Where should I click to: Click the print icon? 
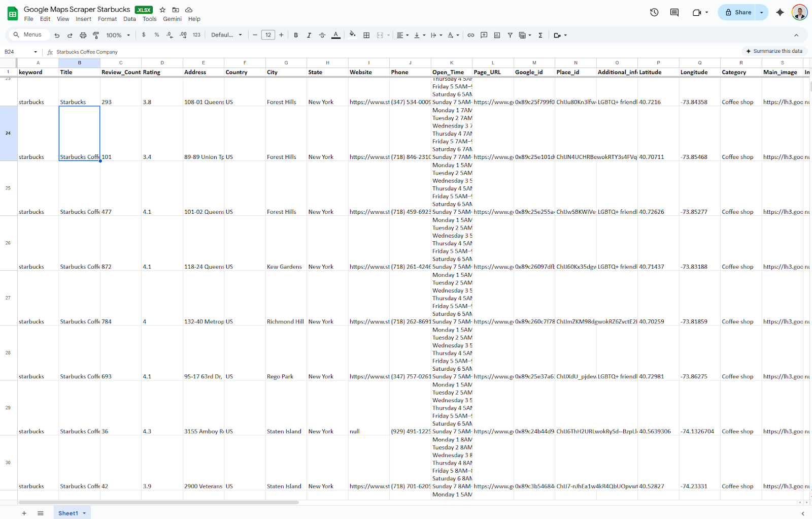[x=83, y=35]
